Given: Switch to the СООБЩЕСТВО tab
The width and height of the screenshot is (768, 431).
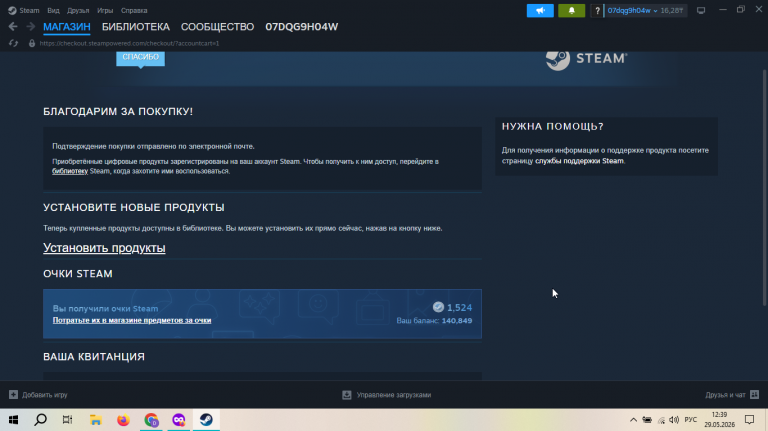Looking at the screenshot, I should click(217, 27).
